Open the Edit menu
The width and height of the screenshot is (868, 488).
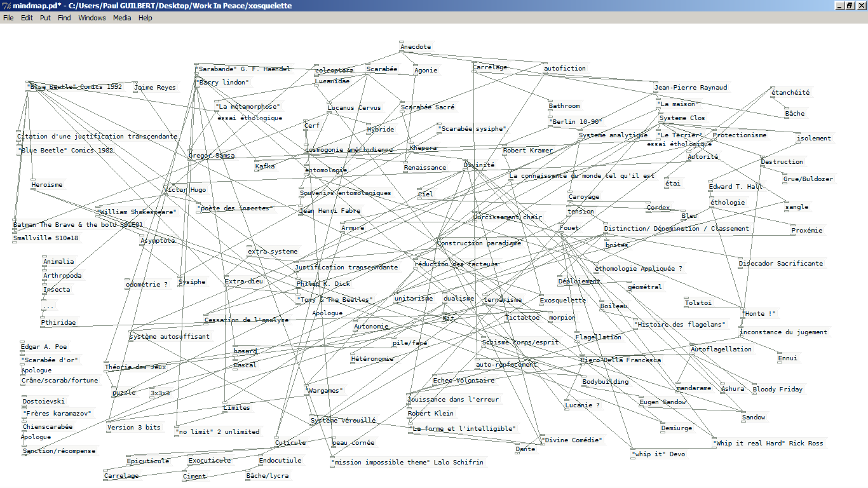tap(26, 18)
